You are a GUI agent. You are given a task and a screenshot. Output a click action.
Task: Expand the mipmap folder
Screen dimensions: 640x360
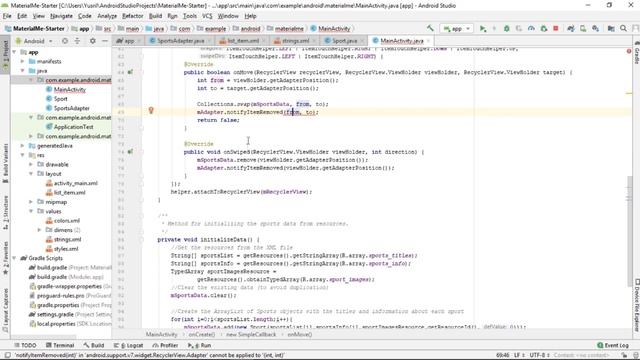click(31, 202)
